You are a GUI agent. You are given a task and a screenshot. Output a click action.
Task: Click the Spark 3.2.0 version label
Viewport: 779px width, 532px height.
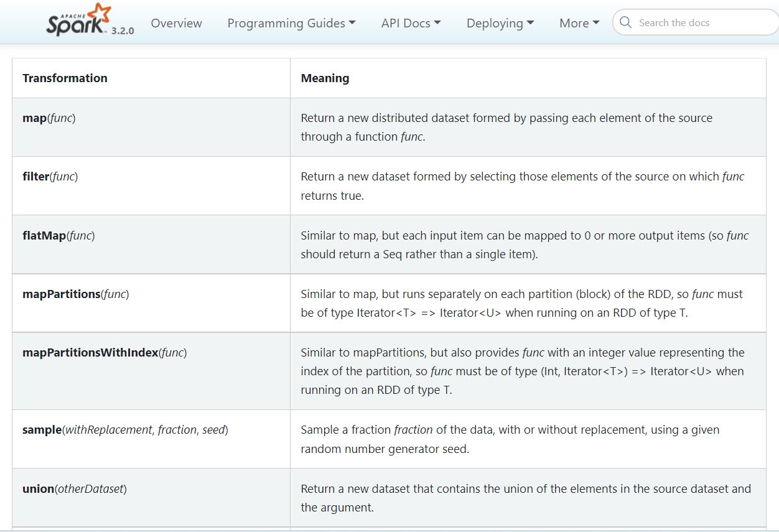(x=123, y=30)
